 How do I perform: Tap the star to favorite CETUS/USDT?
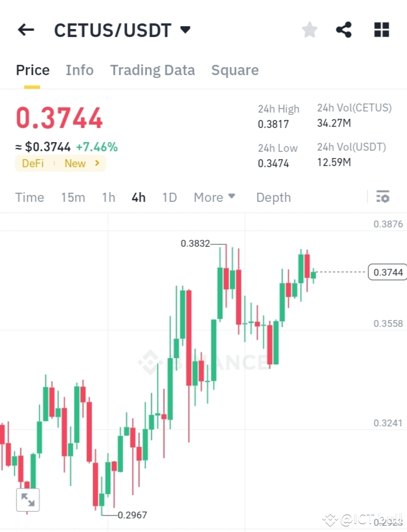pyautogui.click(x=309, y=30)
